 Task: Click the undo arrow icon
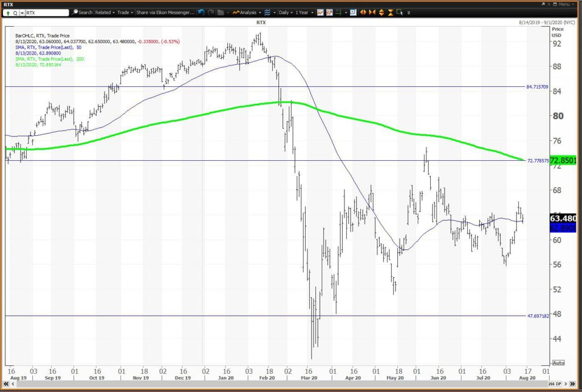point(201,12)
